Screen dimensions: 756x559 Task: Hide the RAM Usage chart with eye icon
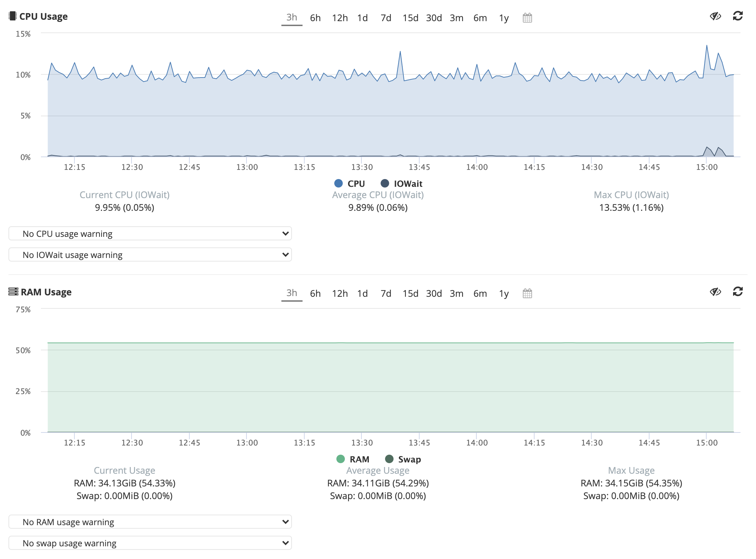coord(715,292)
